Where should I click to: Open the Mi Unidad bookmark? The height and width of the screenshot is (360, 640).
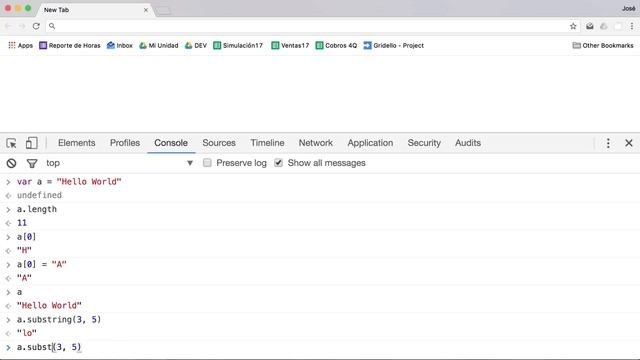pos(159,45)
